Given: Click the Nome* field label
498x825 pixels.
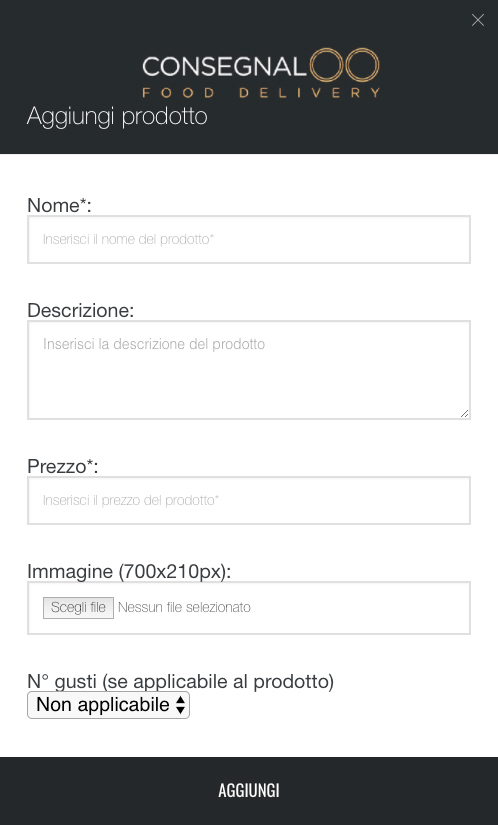Looking at the screenshot, I should click(59, 205).
